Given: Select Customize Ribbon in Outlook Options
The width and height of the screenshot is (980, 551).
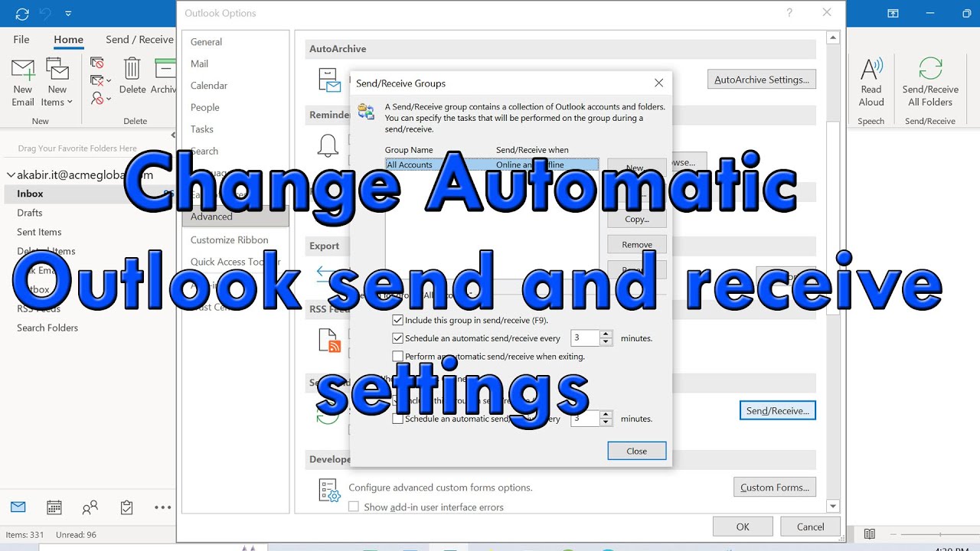Looking at the screenshot, I should coord(236,240).
